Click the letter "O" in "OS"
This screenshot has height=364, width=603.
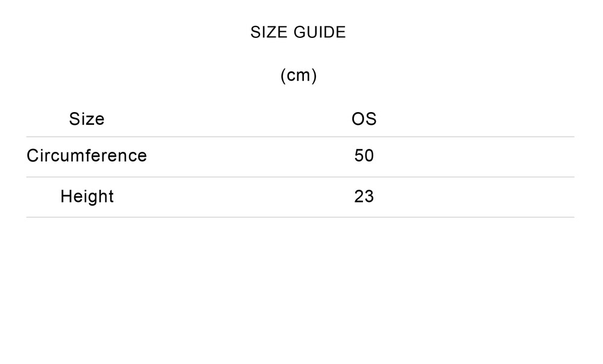coord(358,119)
